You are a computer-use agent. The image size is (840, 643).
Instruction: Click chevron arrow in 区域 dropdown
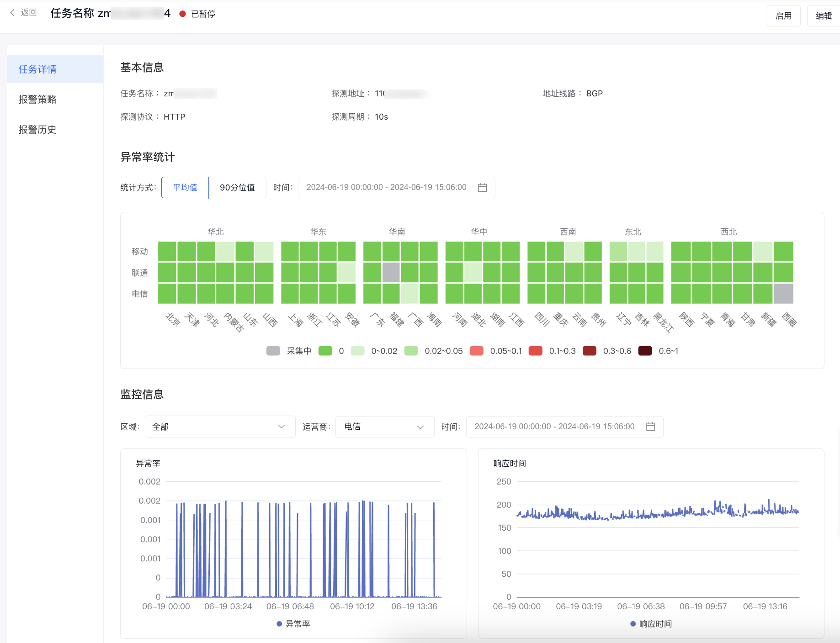coord(282,427)
